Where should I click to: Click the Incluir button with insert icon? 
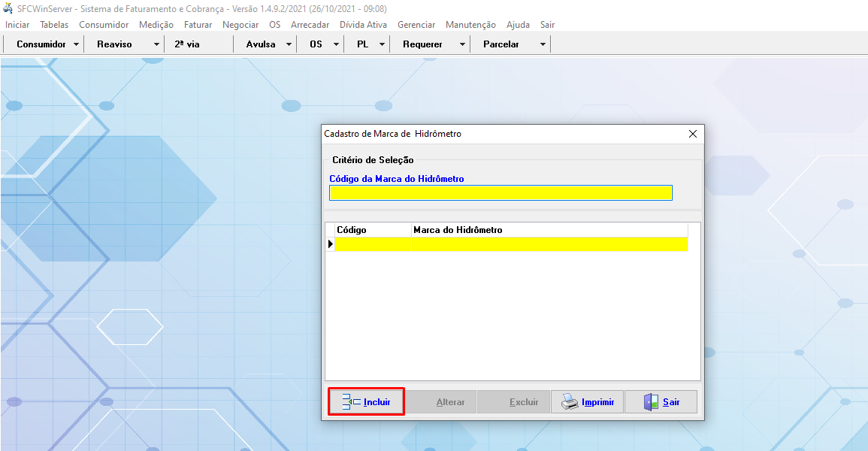[367, 402]
